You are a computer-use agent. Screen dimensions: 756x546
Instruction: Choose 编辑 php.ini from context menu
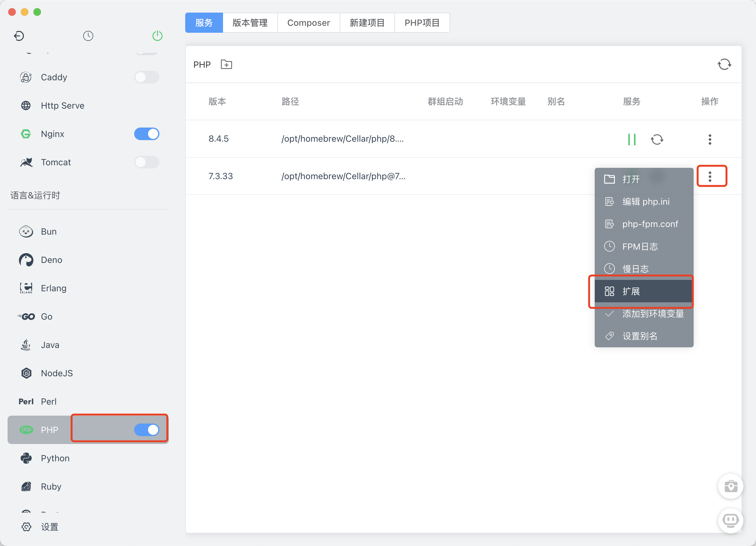pyautogui.click(x=645, y=202)
